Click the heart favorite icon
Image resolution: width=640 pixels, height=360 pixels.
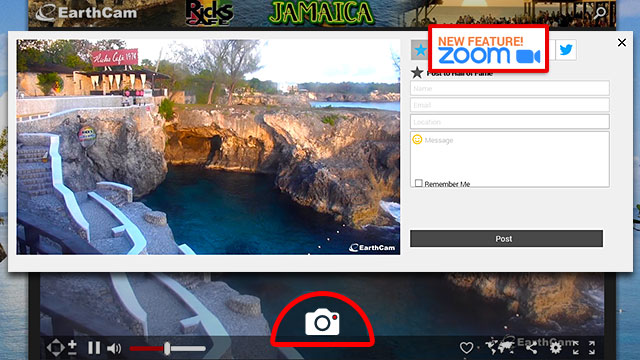click(x=466, y=348)
